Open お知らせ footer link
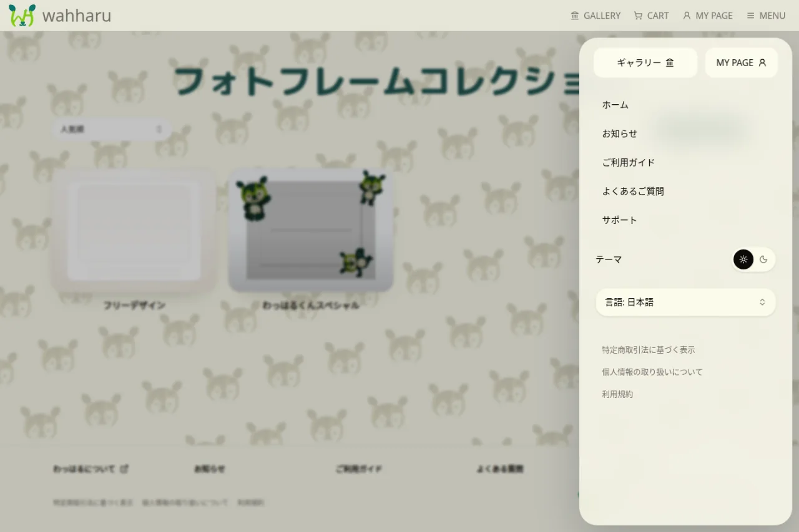Screen dimensions: 799x532 (x=210, y=469)
